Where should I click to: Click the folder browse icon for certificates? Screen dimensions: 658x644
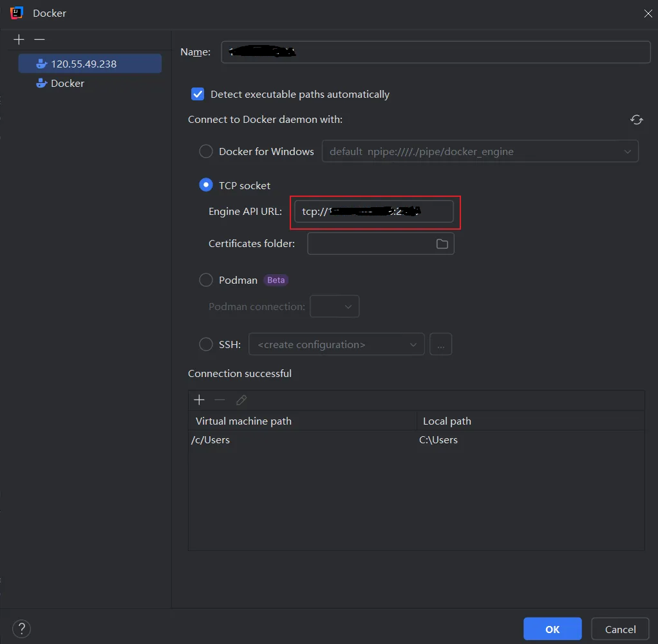coord(442,244)
